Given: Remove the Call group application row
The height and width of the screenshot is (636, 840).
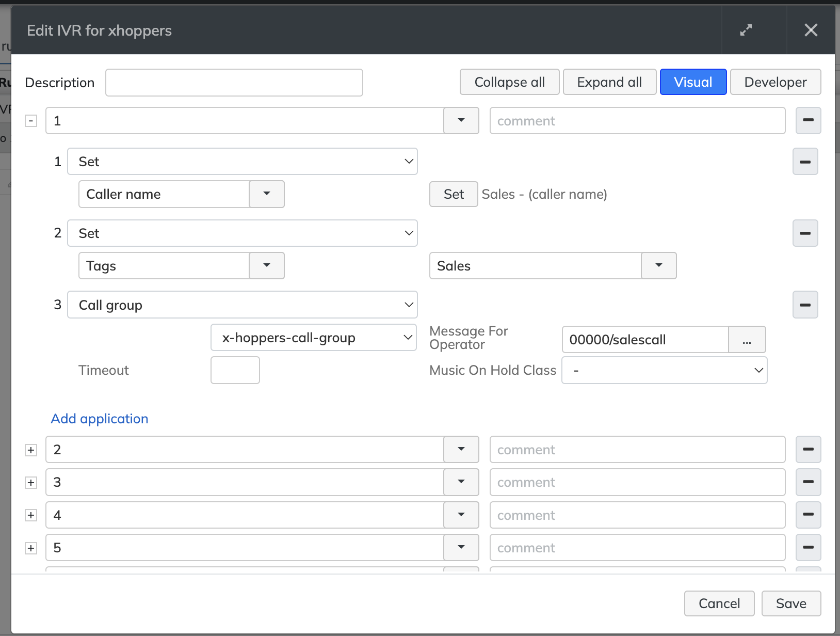Looking at the screenshot, I should click(x=805, y=305).
